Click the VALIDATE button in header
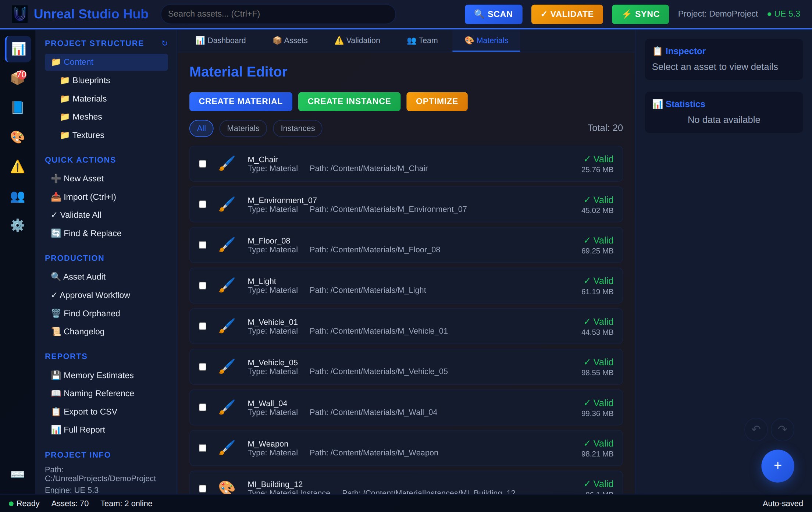The image size is (812, 512). [567, 14]
